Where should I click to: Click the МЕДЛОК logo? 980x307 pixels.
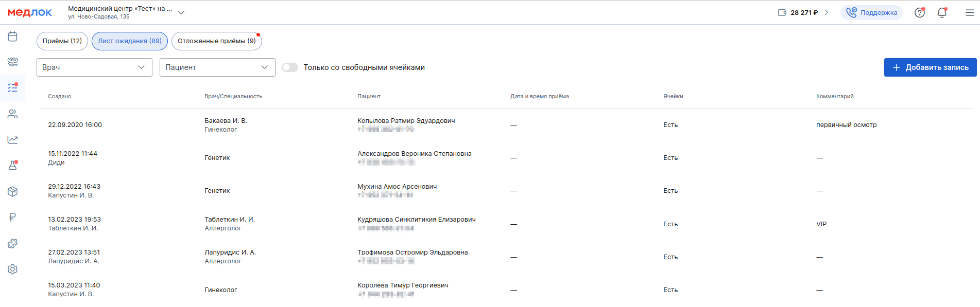pyautogui.click(x=30, y=13)
